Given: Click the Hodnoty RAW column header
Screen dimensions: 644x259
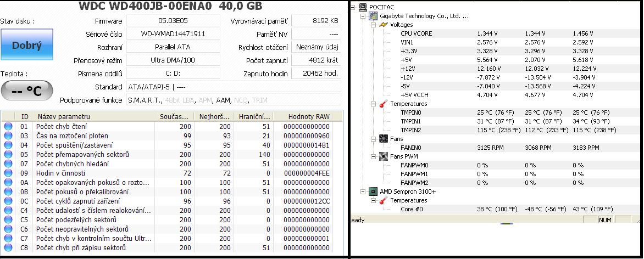Looking at the screenshot, I should 303,116.
